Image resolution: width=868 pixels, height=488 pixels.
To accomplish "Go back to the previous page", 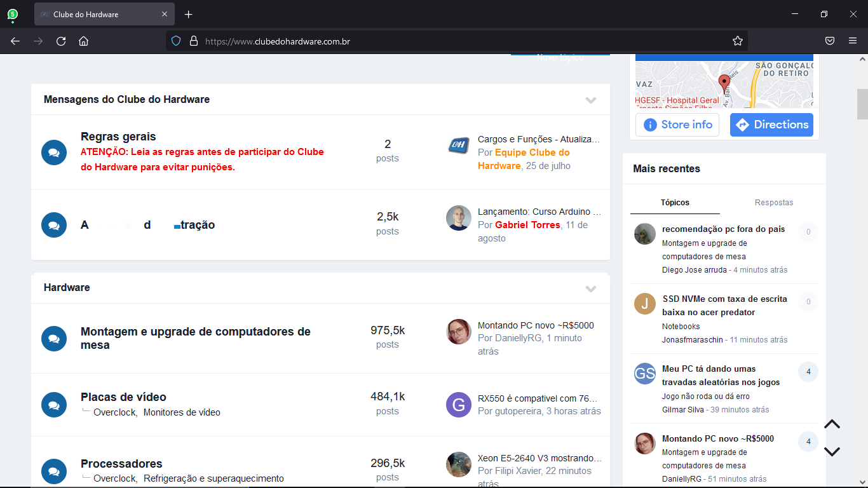I will coord(15,41).
